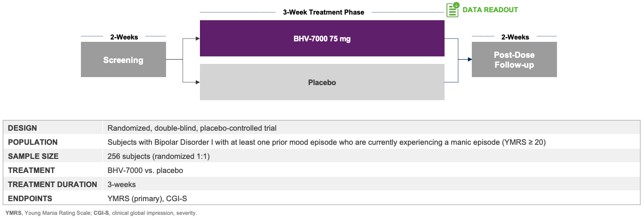Click the arrow pointing to Post-Dose Follow-up

469,60
